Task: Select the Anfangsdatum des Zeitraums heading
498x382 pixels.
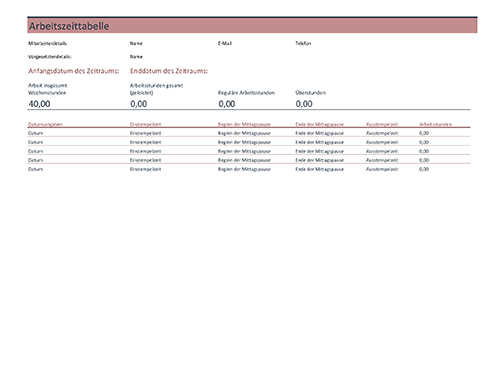Action: (x=73, y=71)
